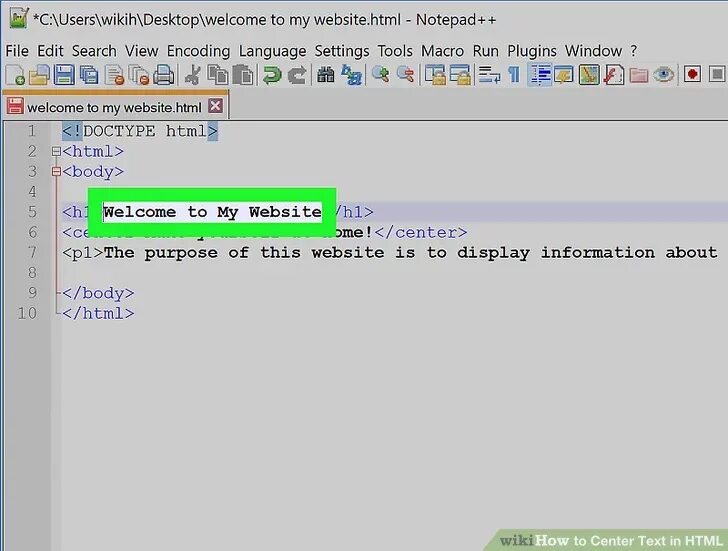Image resolution: width=728 pixels, height=551 pixels.
Task: Stop macro recording with the square icon
Action: pos(717,75)
